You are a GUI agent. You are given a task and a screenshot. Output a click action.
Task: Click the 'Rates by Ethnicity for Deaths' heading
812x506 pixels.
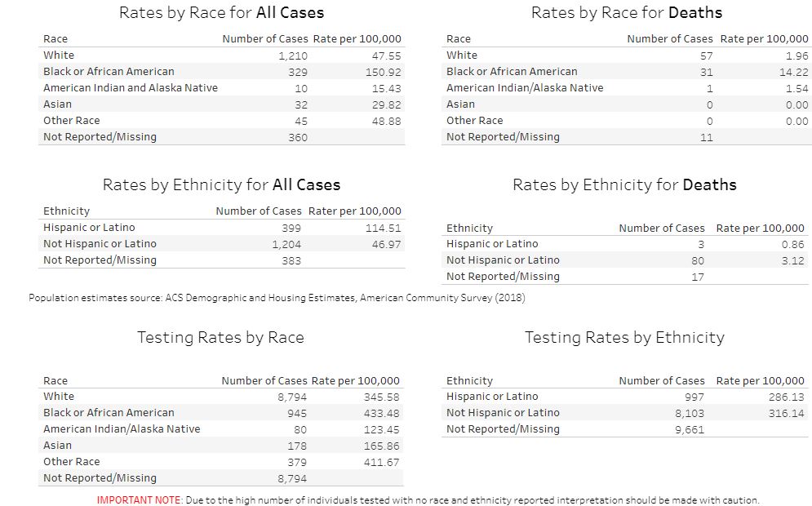624,184
